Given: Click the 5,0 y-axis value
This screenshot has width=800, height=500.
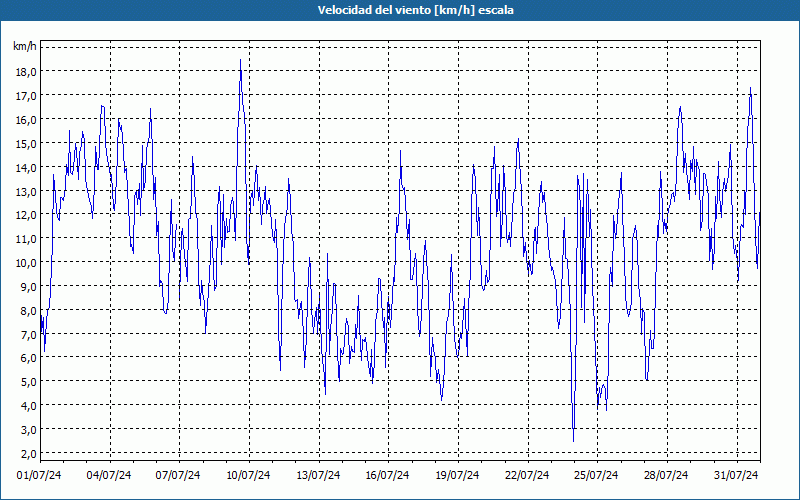Looking at the screenshot, I should point(28,382).
